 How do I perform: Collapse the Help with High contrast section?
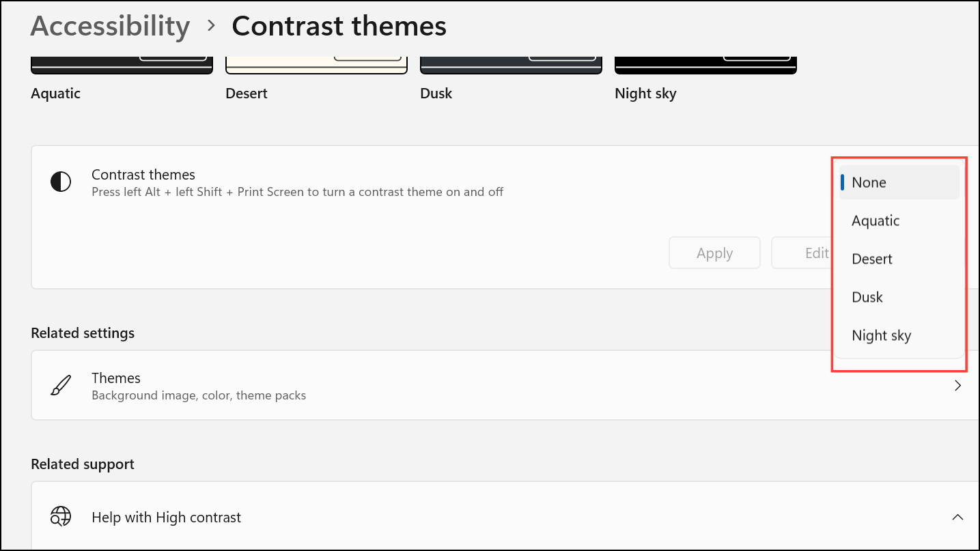coord(958,517)
